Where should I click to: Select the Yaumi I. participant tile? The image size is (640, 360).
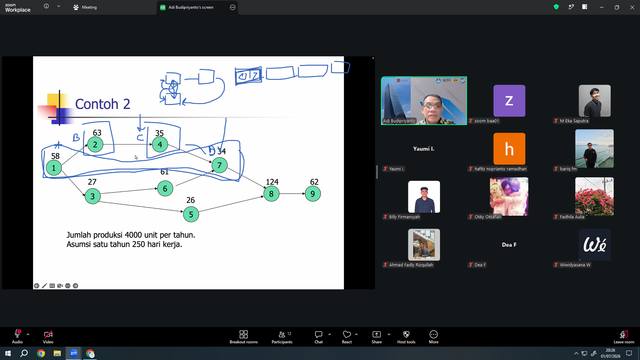[x=424, y=149]
